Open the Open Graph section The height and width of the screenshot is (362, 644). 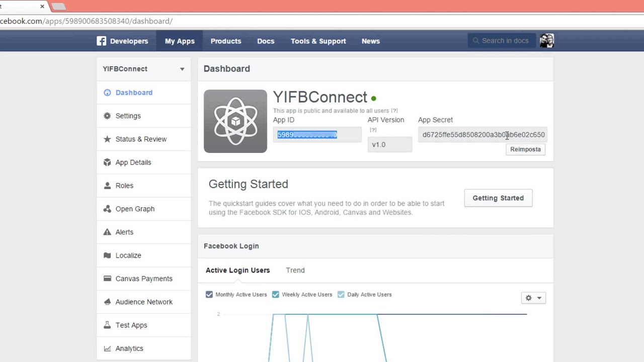pyautogui.click(x=144, y=209)
